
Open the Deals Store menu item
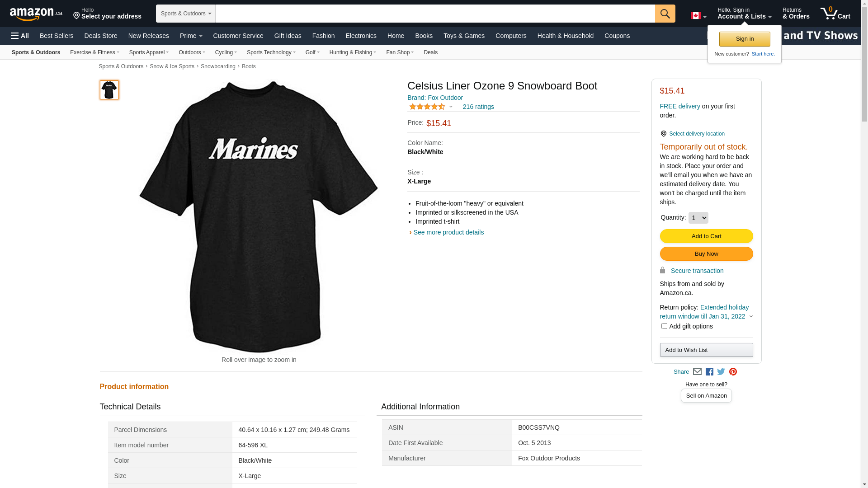point(101,36)
